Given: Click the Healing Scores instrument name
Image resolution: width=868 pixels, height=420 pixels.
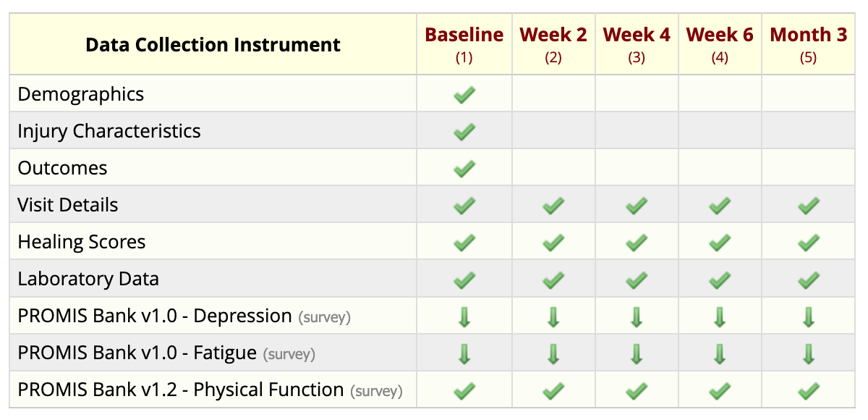Looking at the screenshot, I should tap(82, 242).
